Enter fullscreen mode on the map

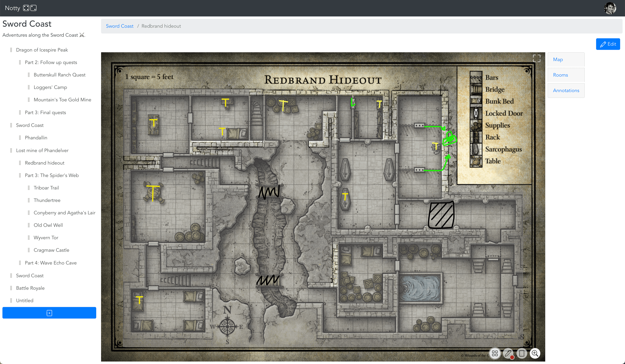(x=536, y=58)
